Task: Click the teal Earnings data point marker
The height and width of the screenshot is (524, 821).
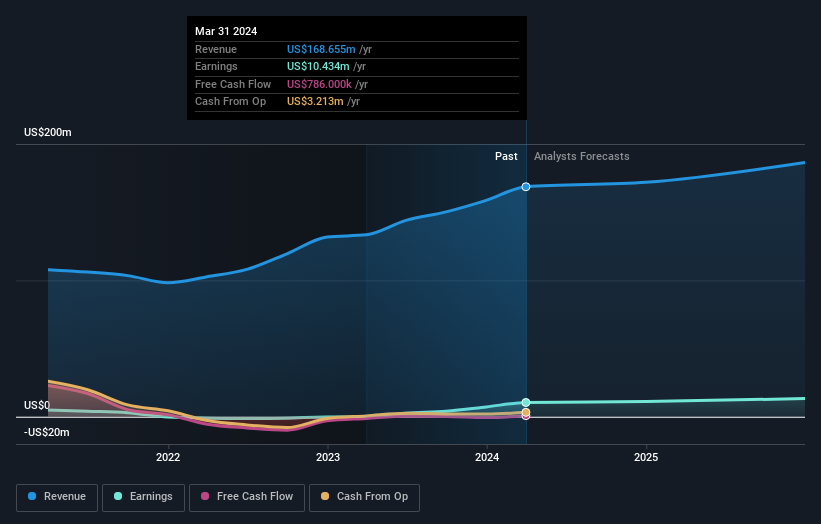Action: point(526,403)
